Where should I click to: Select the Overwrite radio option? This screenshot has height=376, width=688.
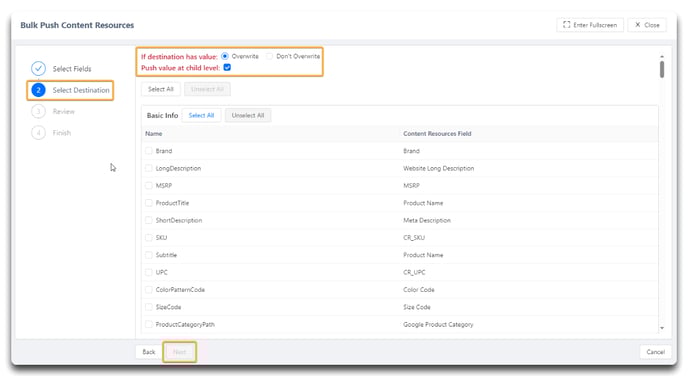(x=225, y=56)
